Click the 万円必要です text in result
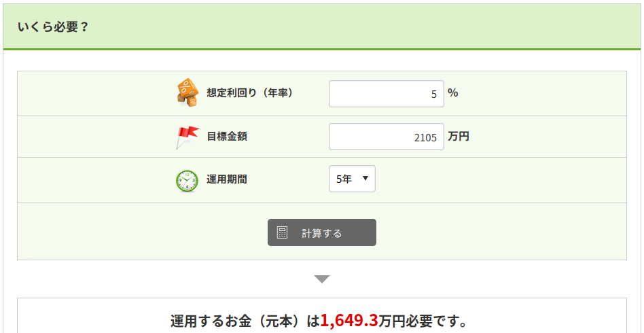Viewport: 644px width, 333px height. pyautogui.click(x=423, y=321)
